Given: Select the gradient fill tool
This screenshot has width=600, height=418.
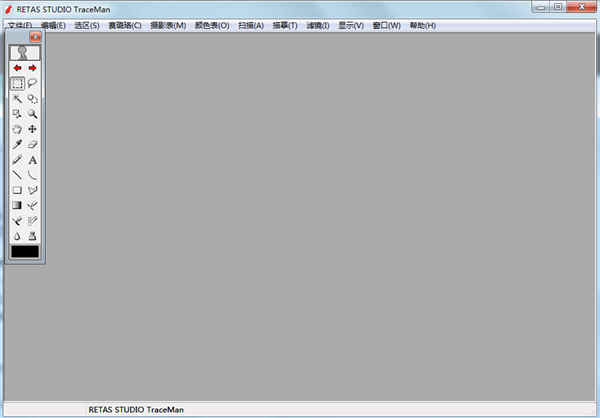Looking at the screenshot, I should pos(17,206).
